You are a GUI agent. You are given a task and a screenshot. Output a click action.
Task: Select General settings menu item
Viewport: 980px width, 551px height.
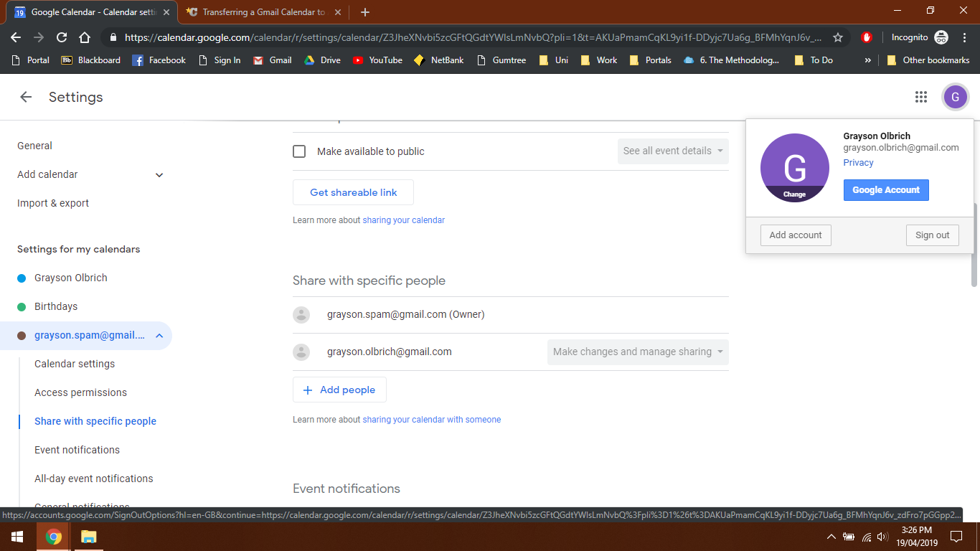click(34, 146)
